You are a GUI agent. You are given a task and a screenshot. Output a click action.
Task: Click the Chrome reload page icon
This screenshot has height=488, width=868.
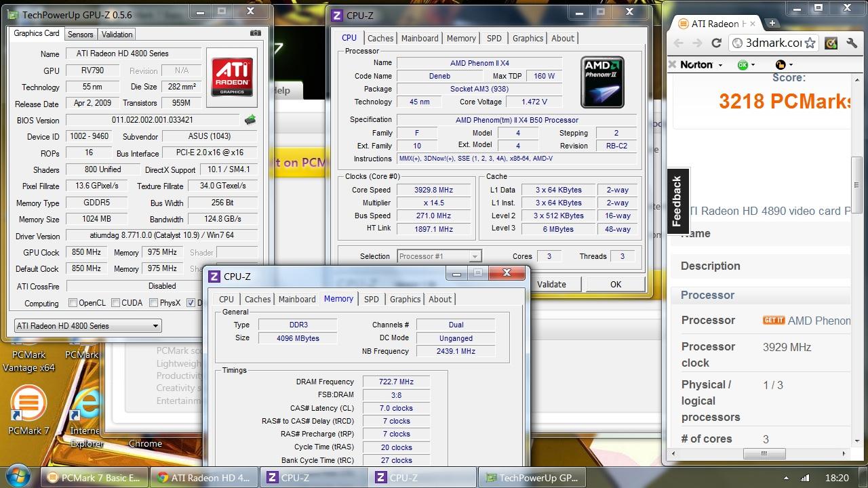click(x=716, y=43)
